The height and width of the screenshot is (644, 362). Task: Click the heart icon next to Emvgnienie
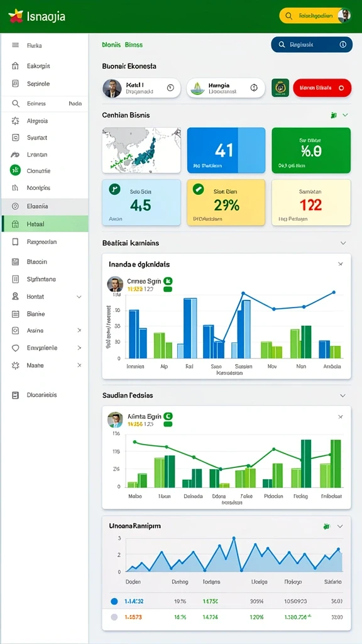pyautogui.click(x=16, y=348)
